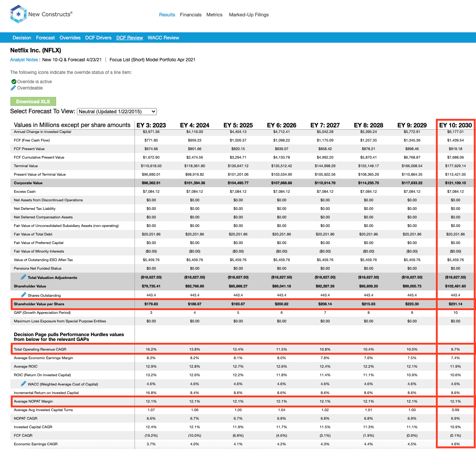Click the Present Value of Terminal Value label
Image resolution: width=476 pixels, height=449 pixels.
(40, 175)
